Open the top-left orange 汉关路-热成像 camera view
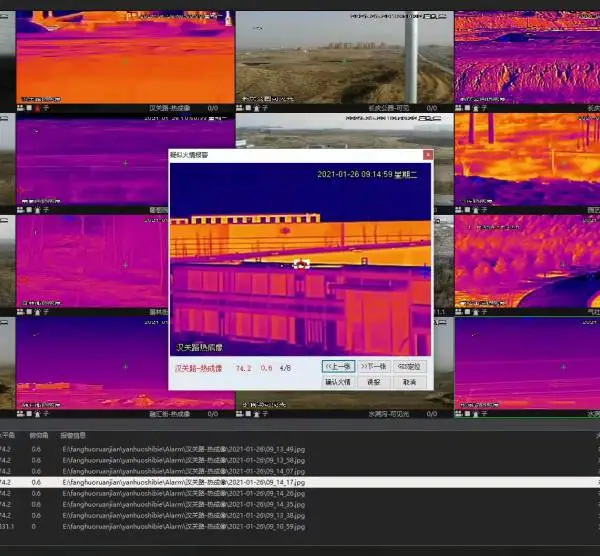This screenshot has height=556, width=600. 125,57
